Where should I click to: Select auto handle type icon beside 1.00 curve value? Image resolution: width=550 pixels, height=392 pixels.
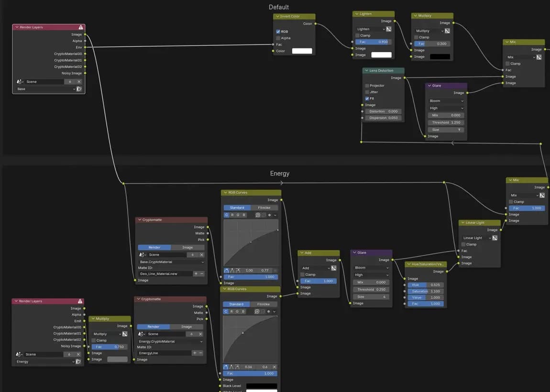pyautogui.click(x=226, y=270)
